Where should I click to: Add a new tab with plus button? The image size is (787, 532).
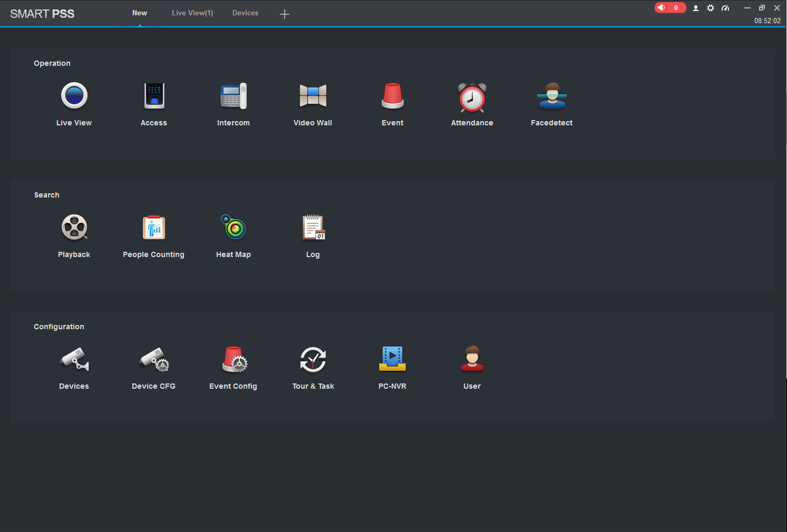coord(285,14)
